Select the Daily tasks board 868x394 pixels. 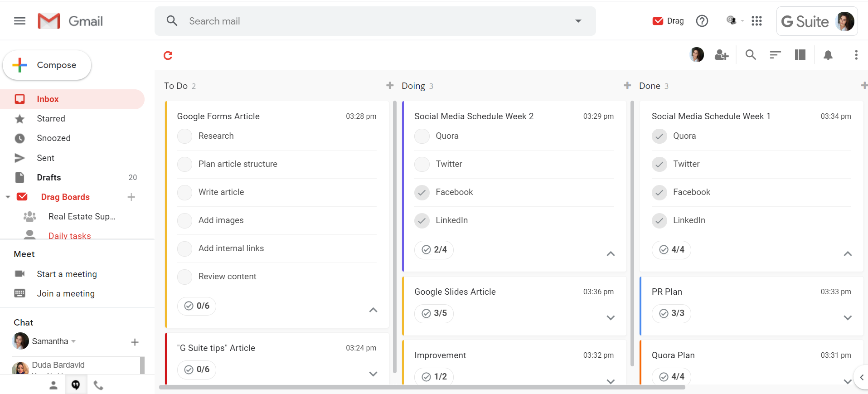tap(70, 235)
